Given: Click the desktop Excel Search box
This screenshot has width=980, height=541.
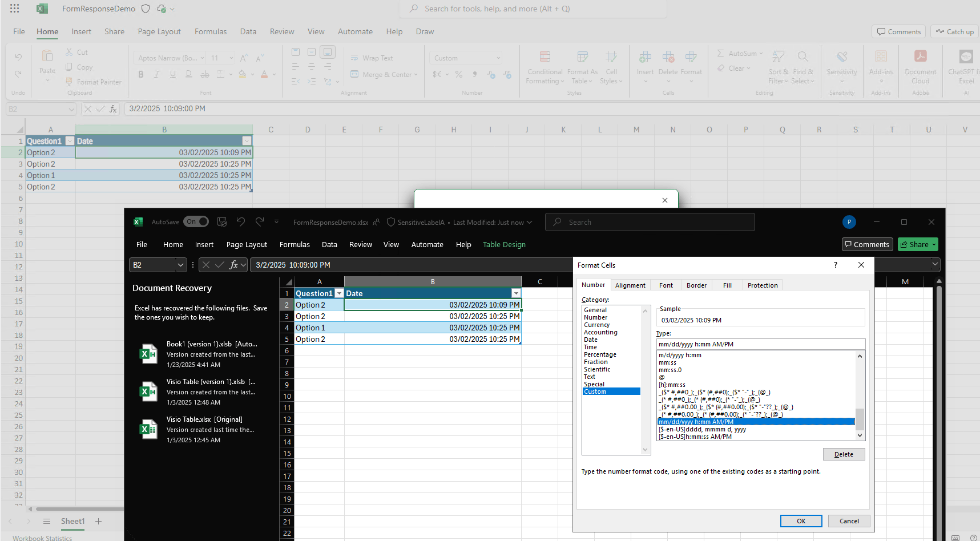Looking at the screenshot, I should [650, 222].
